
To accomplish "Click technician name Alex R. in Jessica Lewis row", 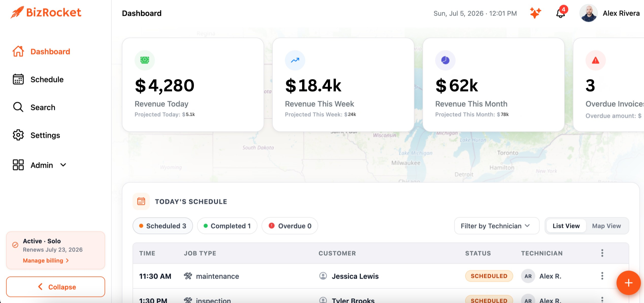I will pyautogui.click(x=550, y=276).
